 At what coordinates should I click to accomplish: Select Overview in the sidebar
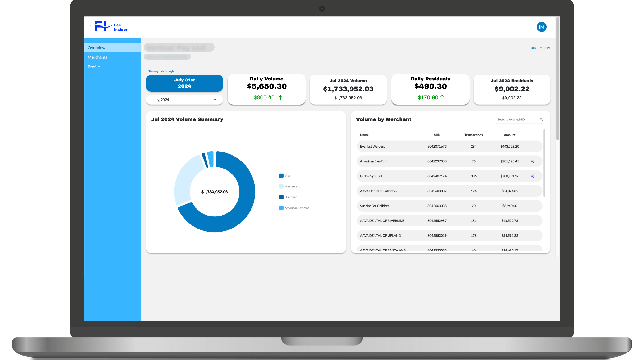coord(96,48)
